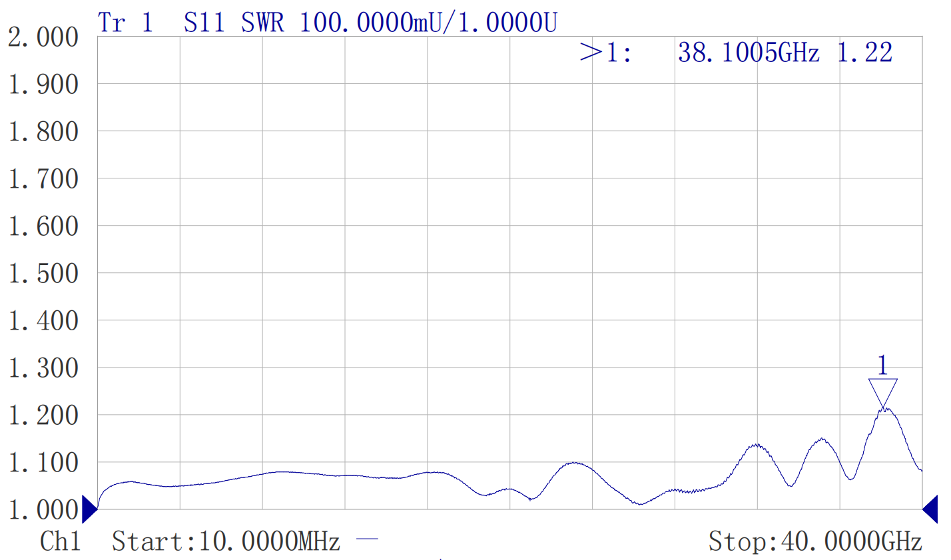The image size is (951, 560).
Task: Click the 1.22 marker value readout
Action: coord(864,52)
